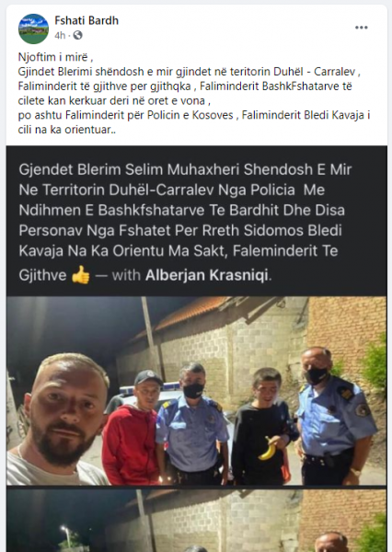Click the caption line mentioning Policin e Kosoves
The image size is (392, 552).
click(x=194, y=115)
